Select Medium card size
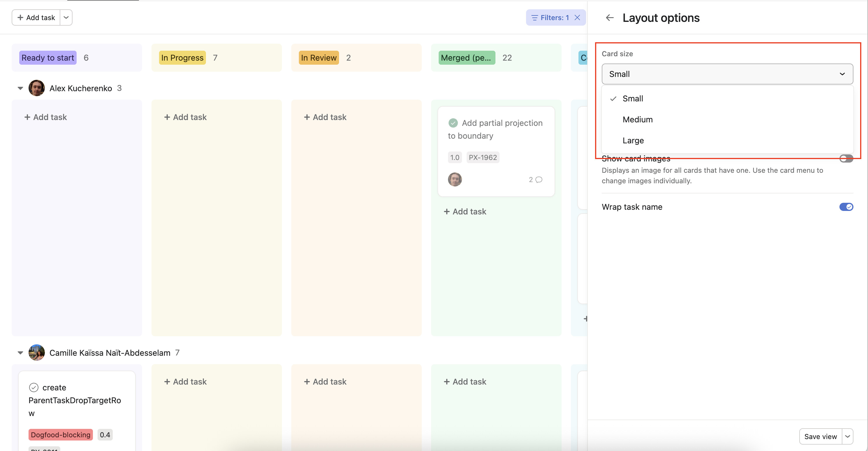Screen dimensions: 868x451 pos(638,120)
